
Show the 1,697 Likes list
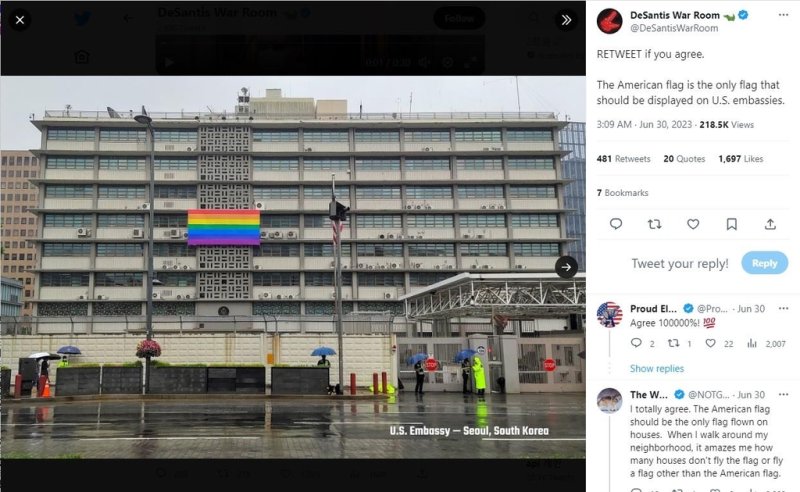tap(741, 159)
